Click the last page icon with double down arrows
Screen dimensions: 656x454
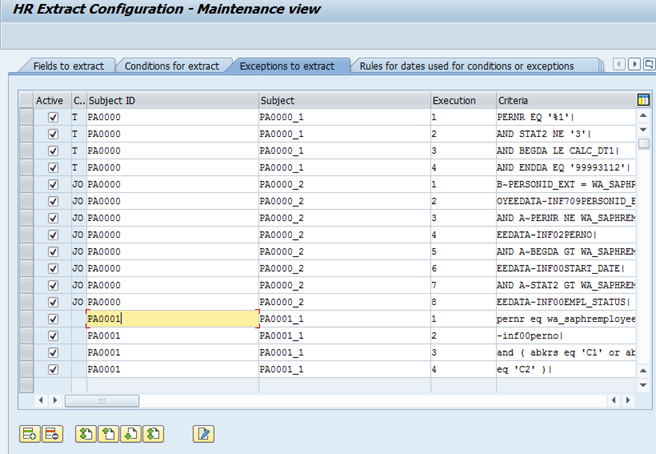click(x=153, y=434)
